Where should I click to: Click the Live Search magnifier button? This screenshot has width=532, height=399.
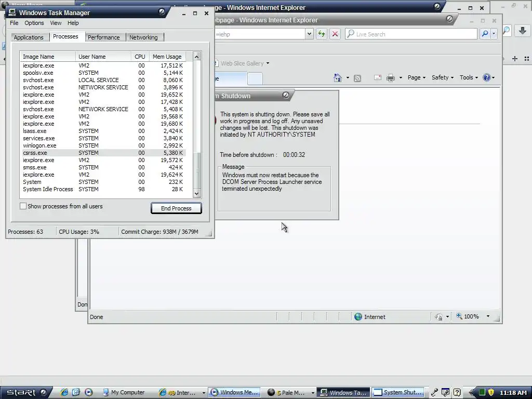click(x=485, y=34)
